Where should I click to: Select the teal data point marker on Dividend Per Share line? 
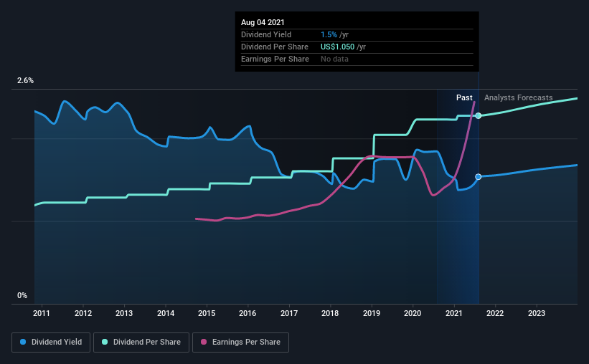(x=479, y=115)
